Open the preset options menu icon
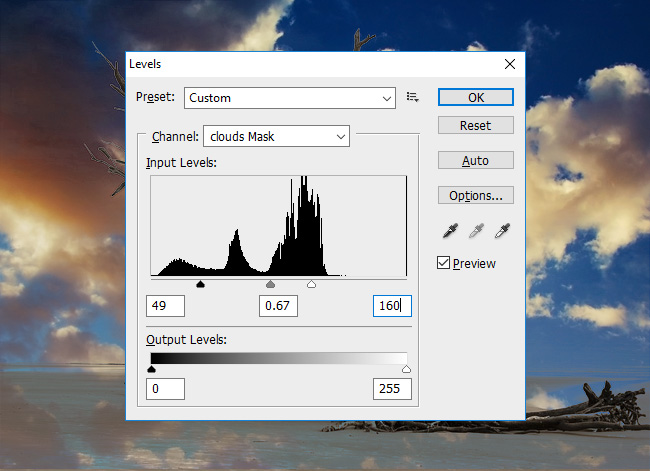The width and height of the screenshot is (650, 471). pos(413,97)
